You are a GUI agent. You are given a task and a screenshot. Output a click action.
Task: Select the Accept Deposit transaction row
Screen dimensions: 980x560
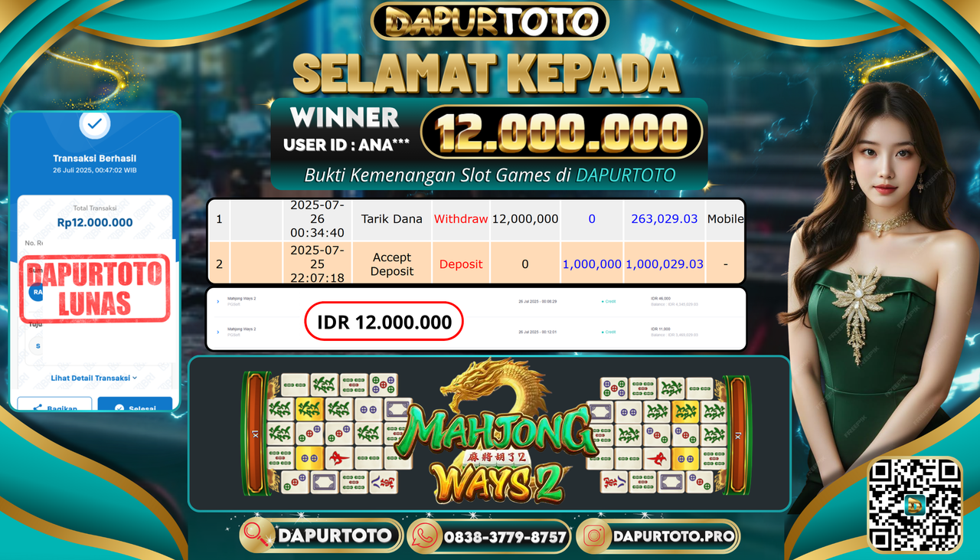point(476,264)
